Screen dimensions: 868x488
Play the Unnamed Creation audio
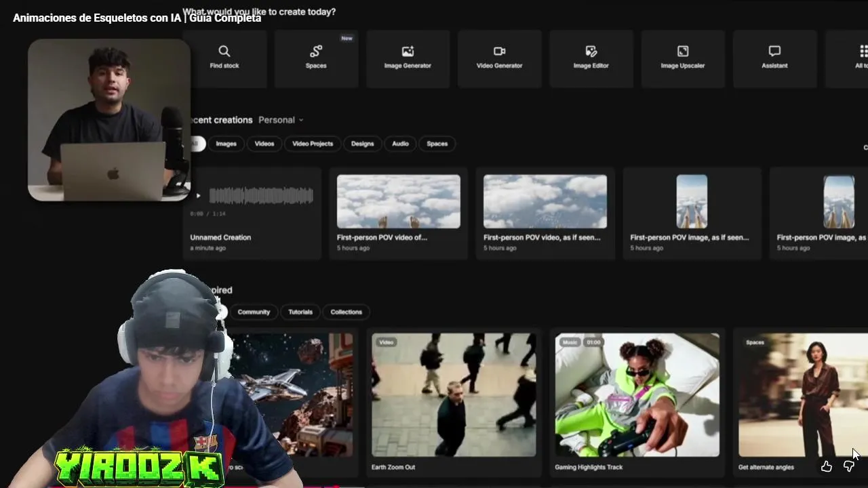(198, 196)
